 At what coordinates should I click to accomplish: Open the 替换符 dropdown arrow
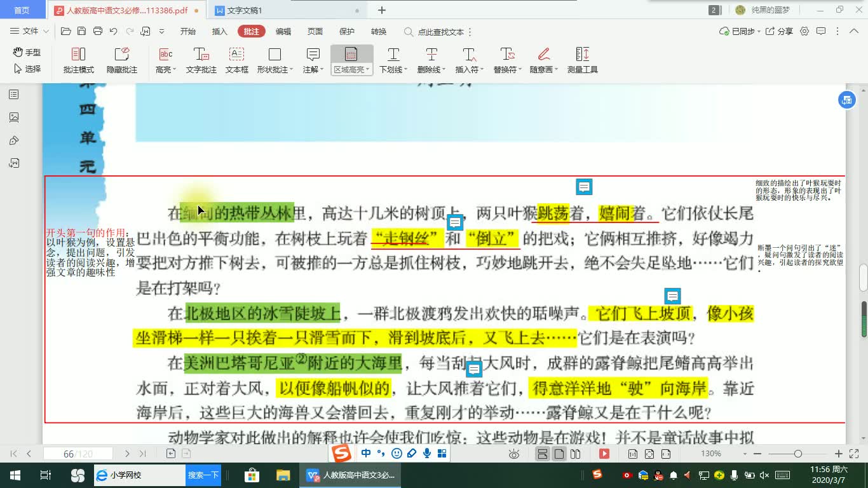[520, 70]
